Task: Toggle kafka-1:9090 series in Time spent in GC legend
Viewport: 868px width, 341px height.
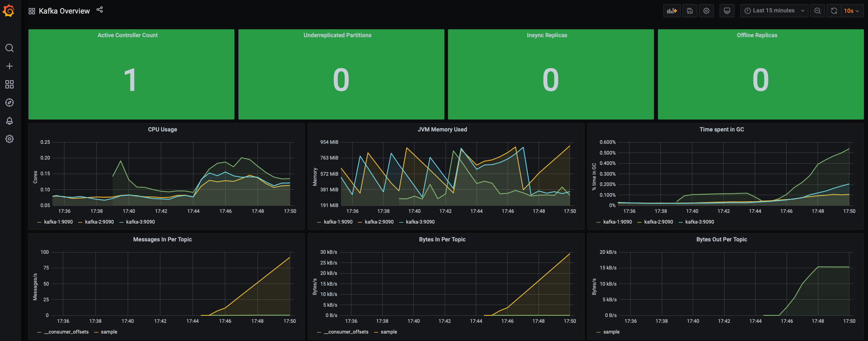Action: 618,222
